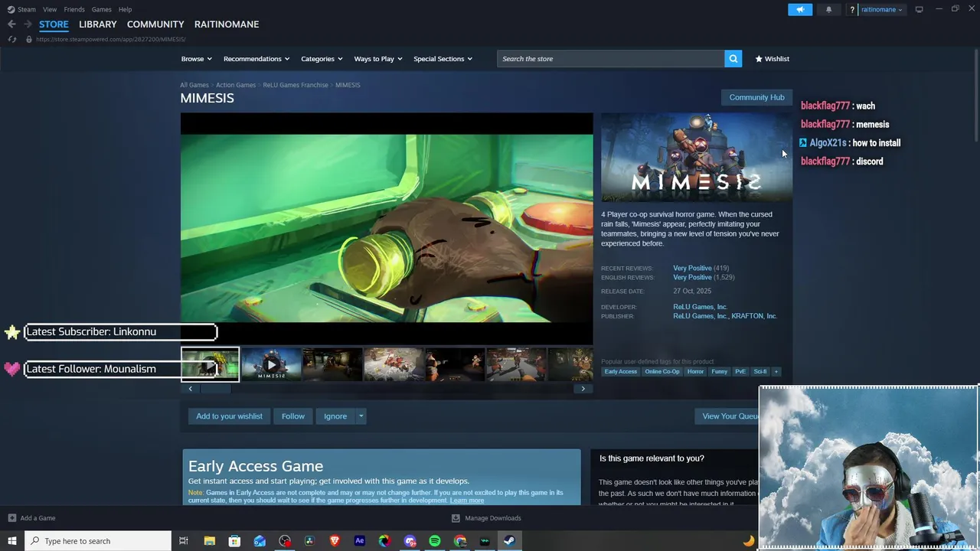
Task: Click the Early Access tag
Action: click(621, 372)
